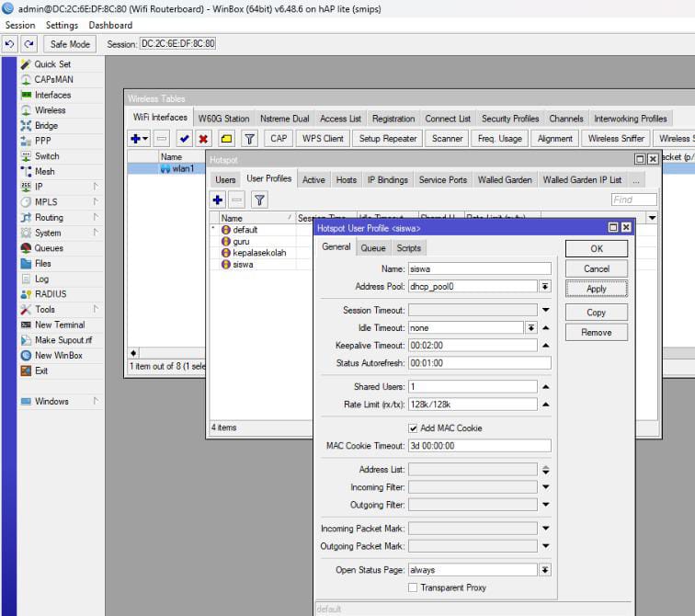The width and height of the screenshot is (695, 616).
Task: Switch to Users tab in Hotspot
Action: pyautogui.click(x=225, y=180)
